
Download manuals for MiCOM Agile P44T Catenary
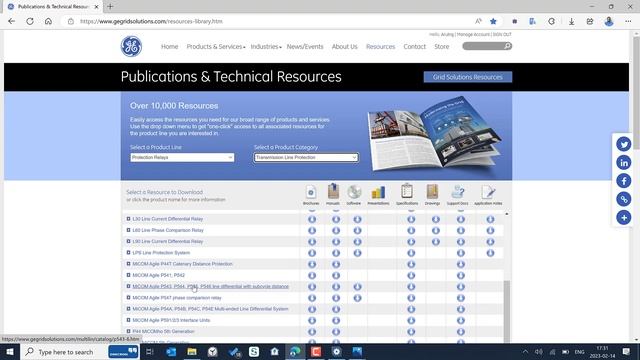click(x=336, y=264)
